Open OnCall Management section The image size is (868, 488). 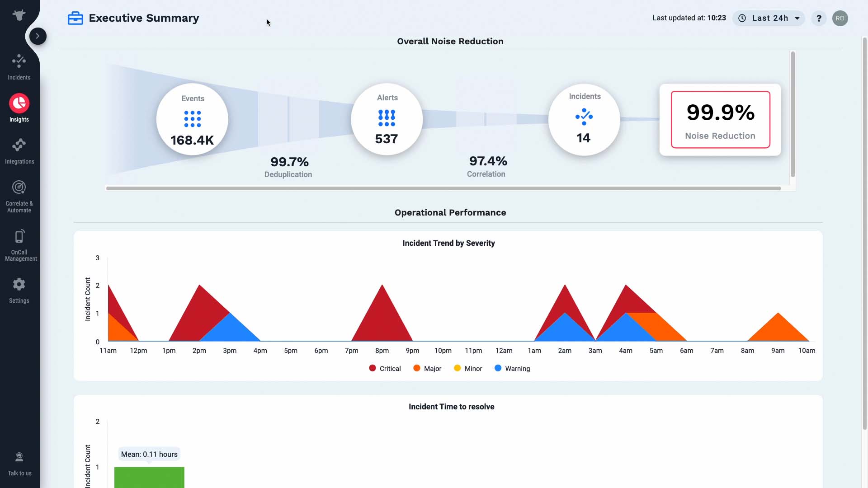click(20, 245)
